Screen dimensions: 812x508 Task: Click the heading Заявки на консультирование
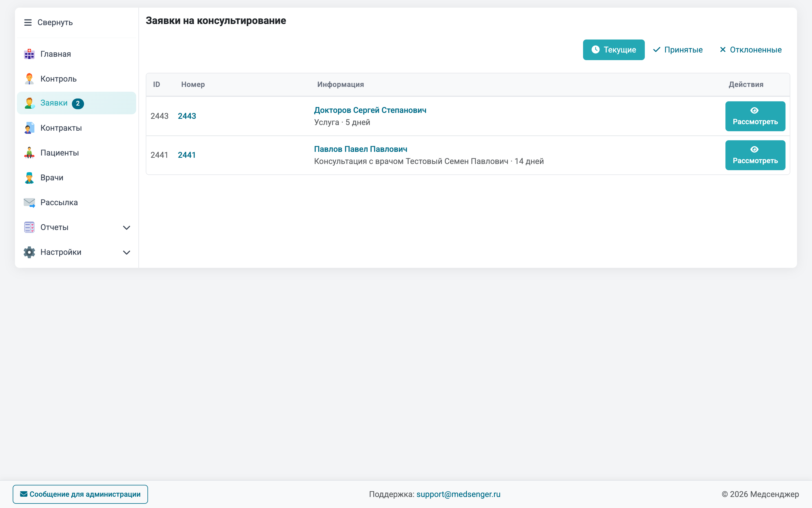[216, 21]
